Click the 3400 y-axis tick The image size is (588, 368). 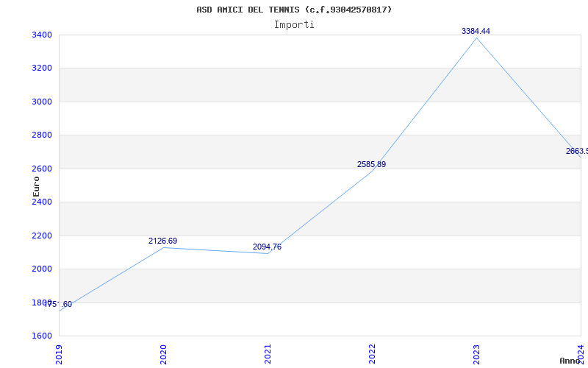click(x=42, y=35)
